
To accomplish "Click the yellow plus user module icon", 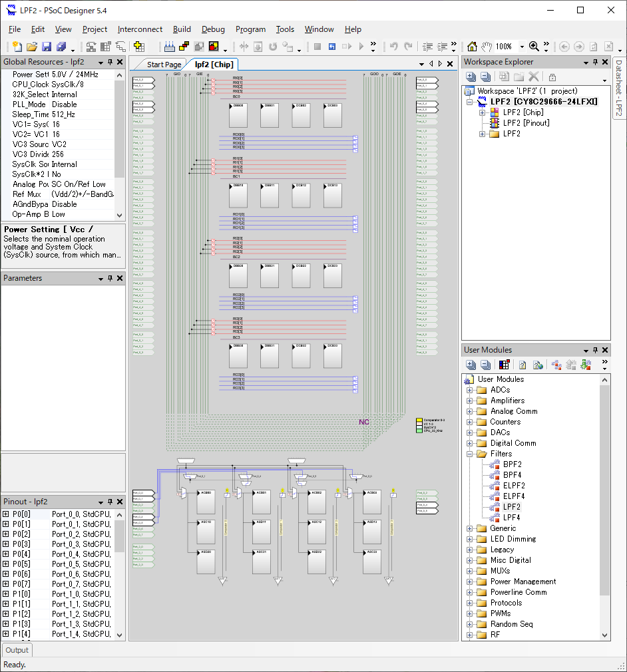I will click(139, 47).
